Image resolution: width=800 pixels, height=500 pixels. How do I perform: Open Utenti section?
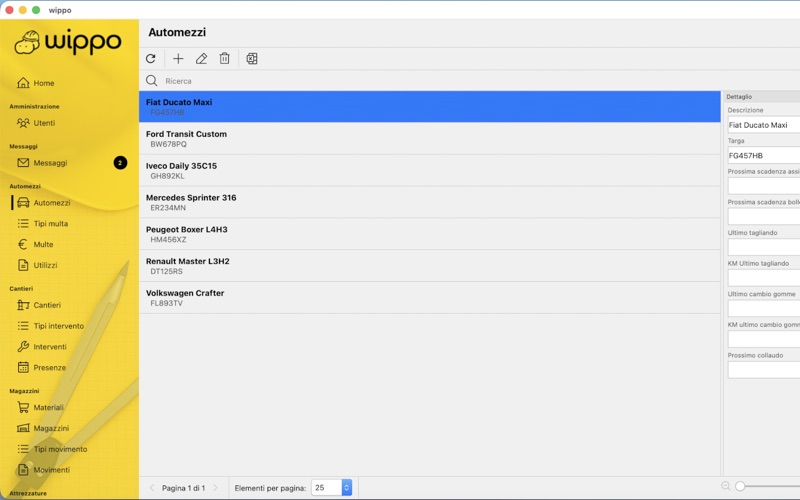[x=44, y=123]
